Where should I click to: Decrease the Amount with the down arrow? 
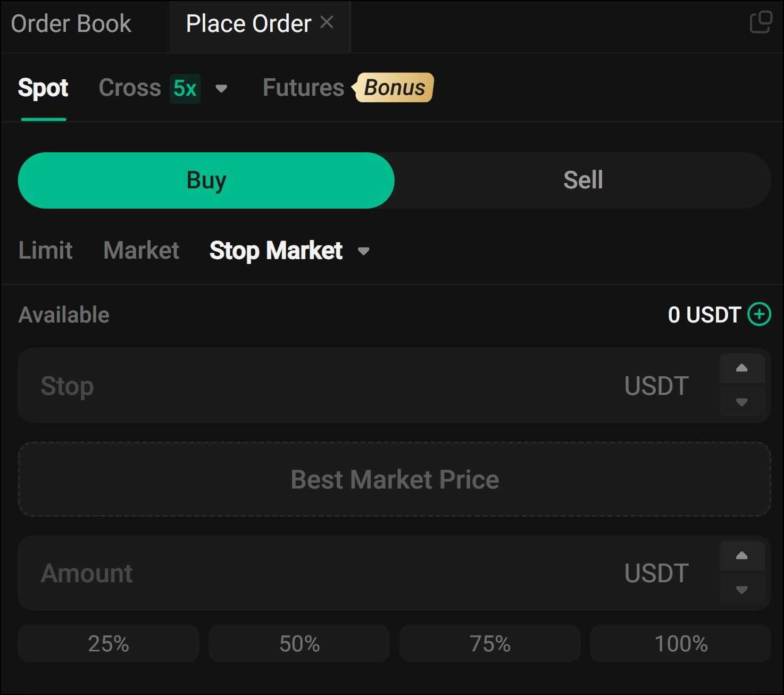click(x=743, y=590)
